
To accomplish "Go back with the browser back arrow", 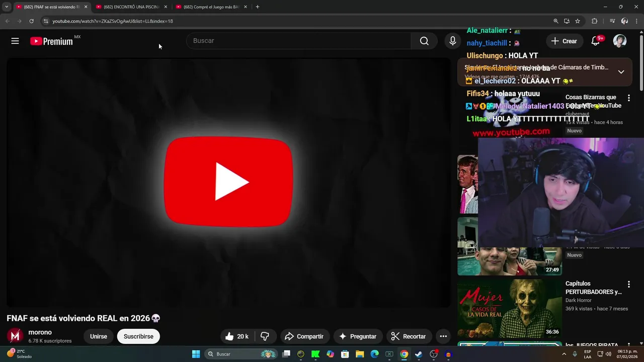I will pos(8,21).
